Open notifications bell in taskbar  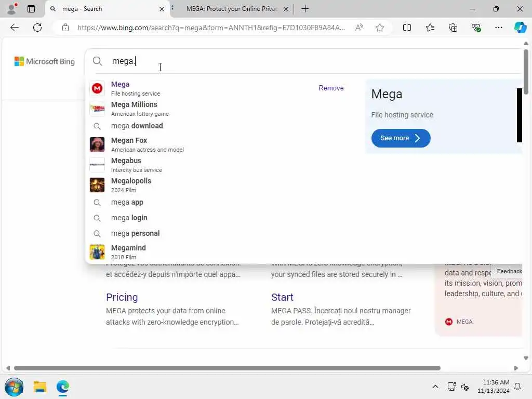517,387
